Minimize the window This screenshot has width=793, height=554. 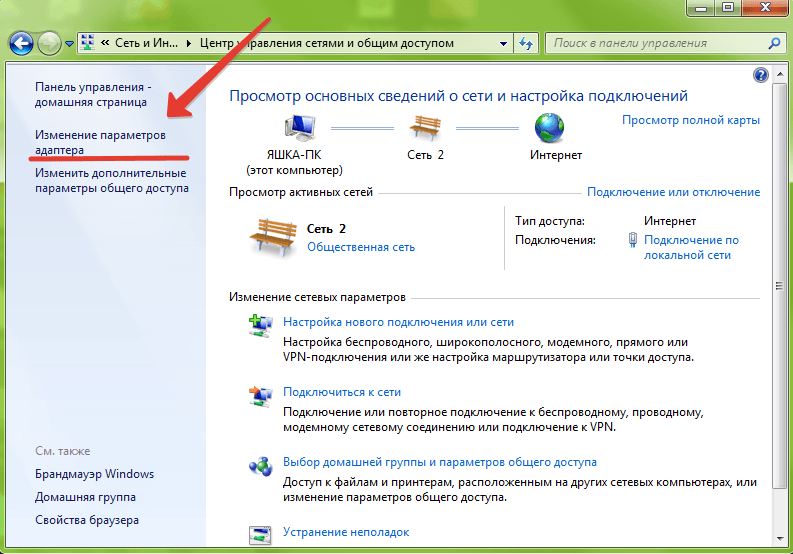[x=701, y=8]
